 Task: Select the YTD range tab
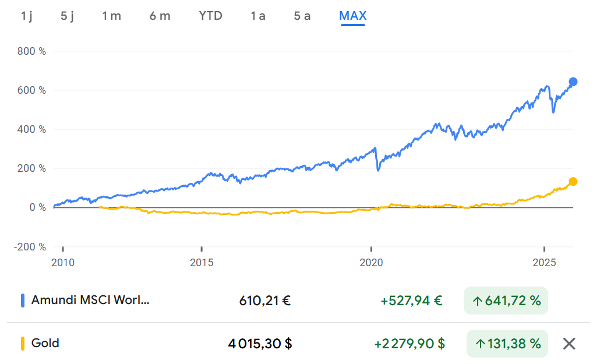point(210,16)
